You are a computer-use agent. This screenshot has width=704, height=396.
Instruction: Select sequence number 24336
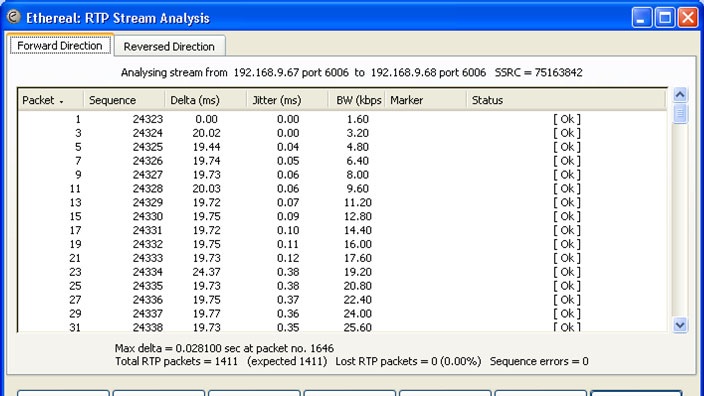pyautogui.click(x=148, y=300)
